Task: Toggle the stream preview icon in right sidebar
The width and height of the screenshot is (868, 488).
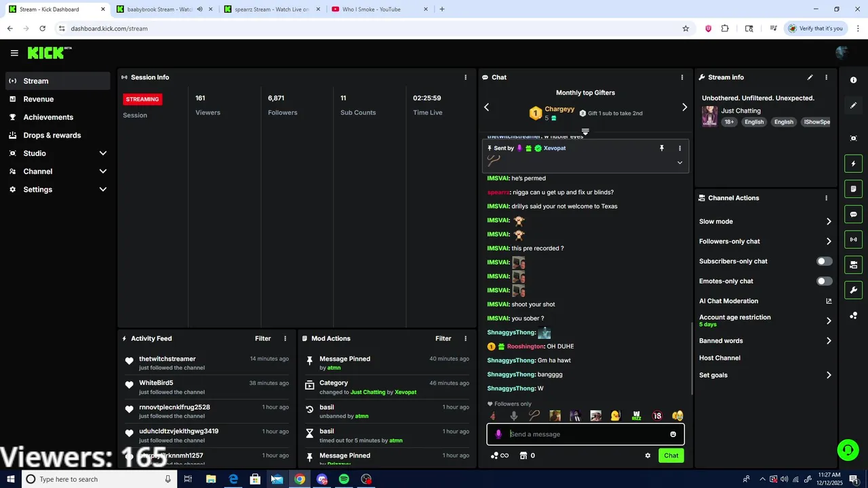Action: pos(853,138)
